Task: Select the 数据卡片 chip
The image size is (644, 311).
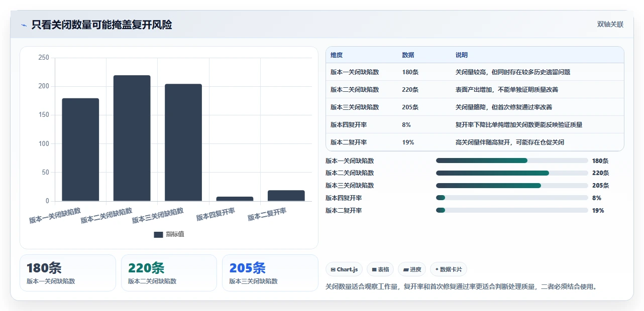Action: click(x=449, y=269)
